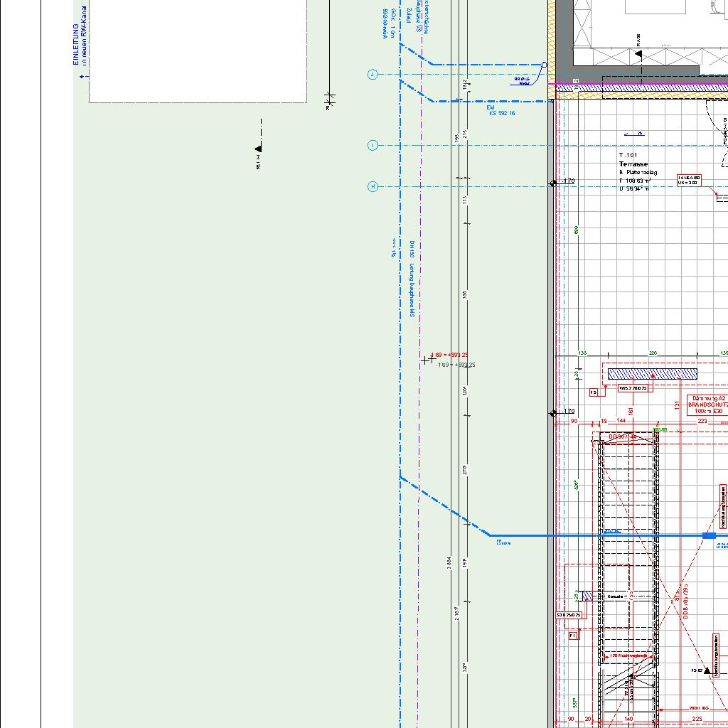The height and width of the screenshot is (728, 728).
Task: Select the blue 'KS 592.16' label
Action: (x=502, y=113)
